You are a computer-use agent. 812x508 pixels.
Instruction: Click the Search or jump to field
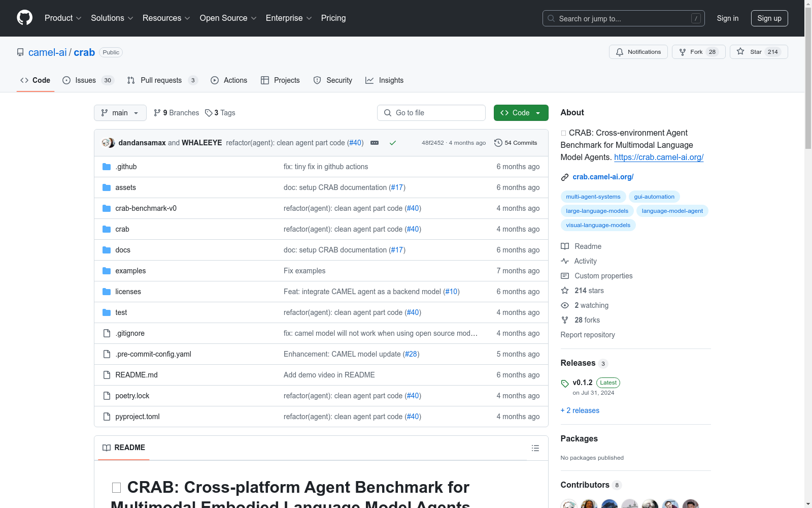click(624, 18)
